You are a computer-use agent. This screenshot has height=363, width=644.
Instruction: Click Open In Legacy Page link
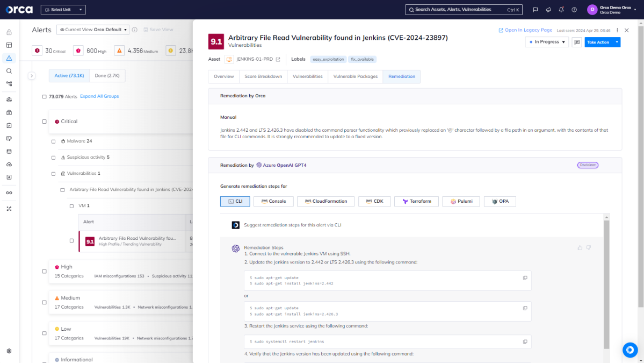tap(525, 30)
